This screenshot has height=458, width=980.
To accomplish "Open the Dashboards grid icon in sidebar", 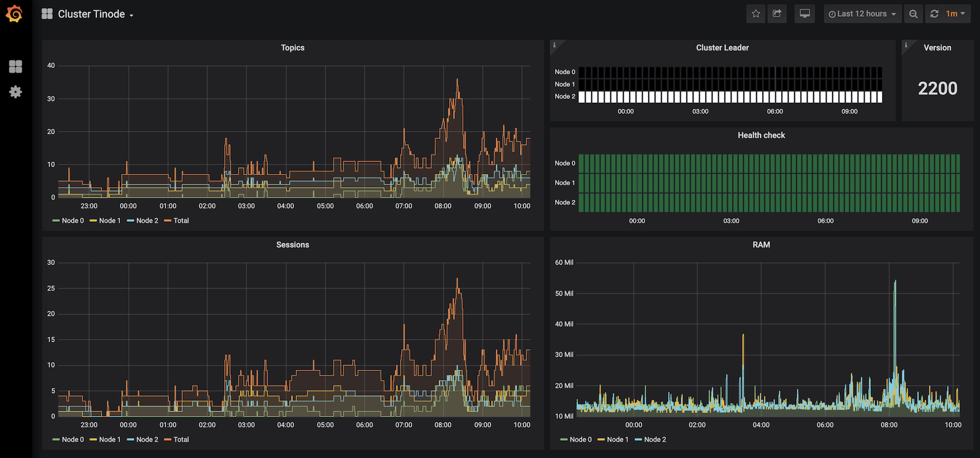I will [x=16, y=67].
